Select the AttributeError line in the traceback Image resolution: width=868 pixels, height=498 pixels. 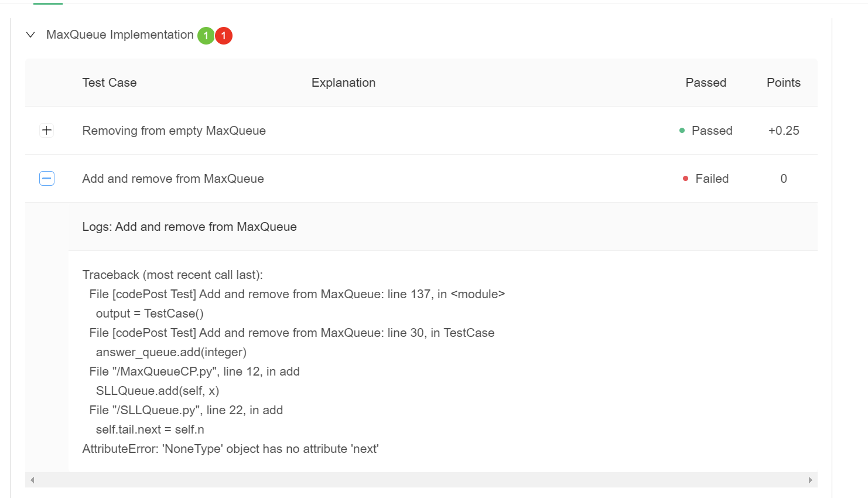point(231,448)
